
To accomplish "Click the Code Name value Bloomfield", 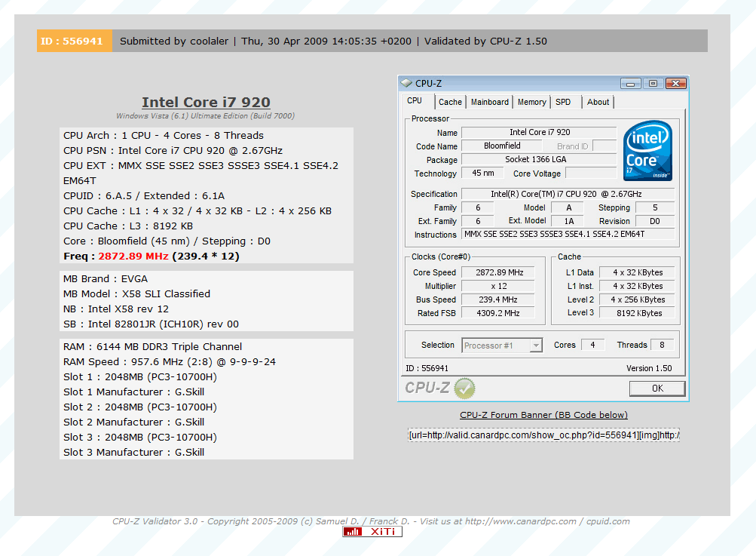I will pos(502,146).
